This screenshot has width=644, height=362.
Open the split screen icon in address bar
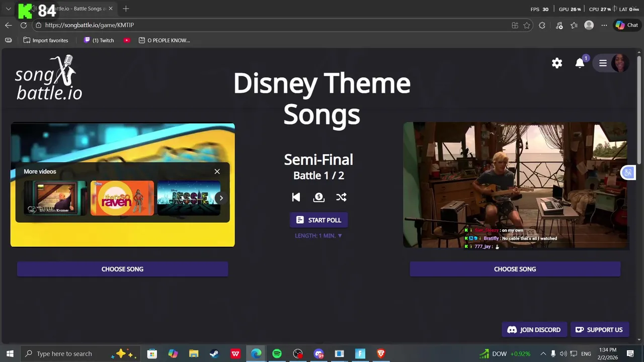515,25
